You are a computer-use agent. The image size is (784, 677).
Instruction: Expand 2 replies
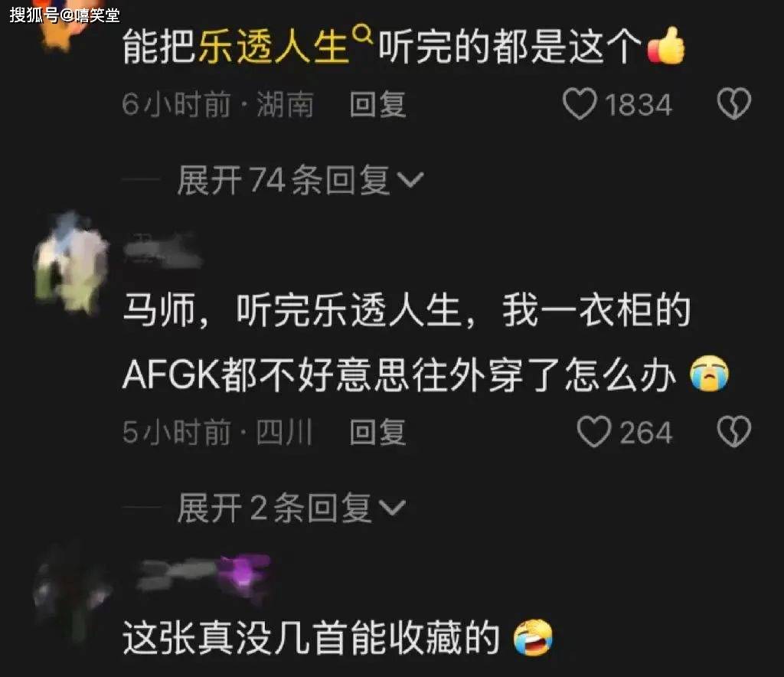click(292, 508)
